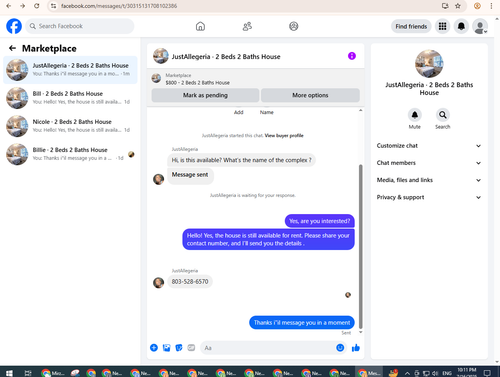Image resolution: width=500 pixels, height=377 pixels.
Task: Expand the Customize chat section
Action: [x=429, y=146]
